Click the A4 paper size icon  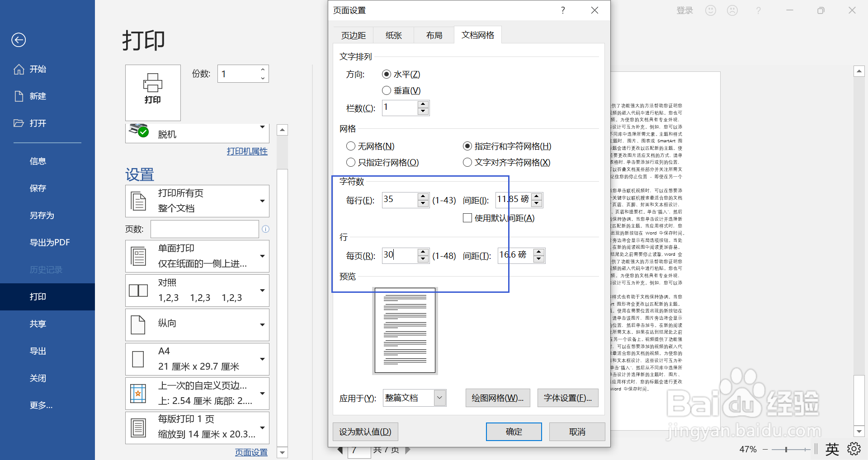[138, 357]
